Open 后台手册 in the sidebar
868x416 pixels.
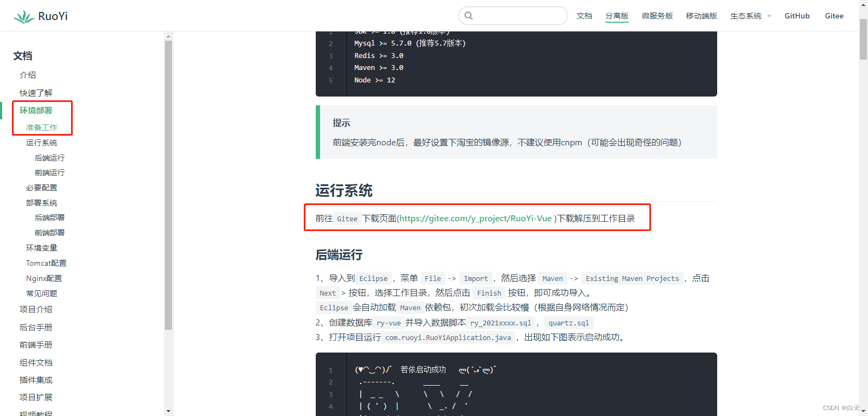36,327
